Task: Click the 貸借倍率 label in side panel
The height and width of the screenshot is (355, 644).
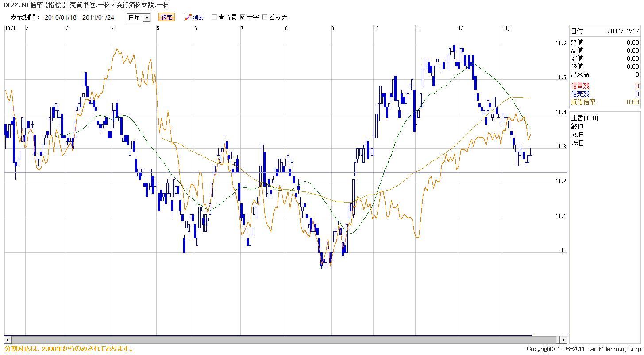Action: 583,102
